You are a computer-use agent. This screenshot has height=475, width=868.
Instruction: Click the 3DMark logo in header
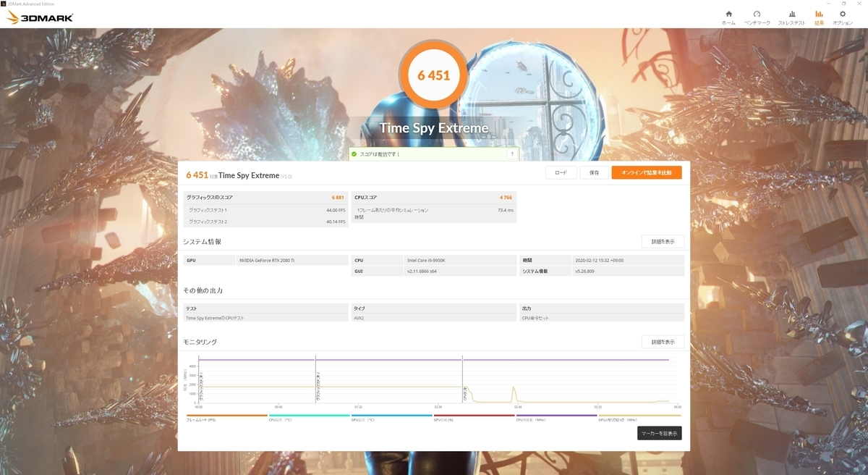click(40, 17)
